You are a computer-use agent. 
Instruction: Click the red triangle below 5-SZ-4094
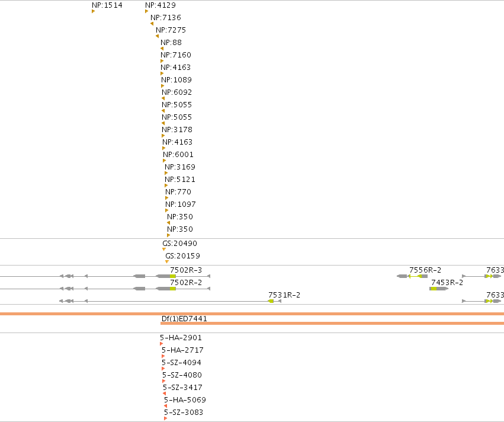coord(163,369)
